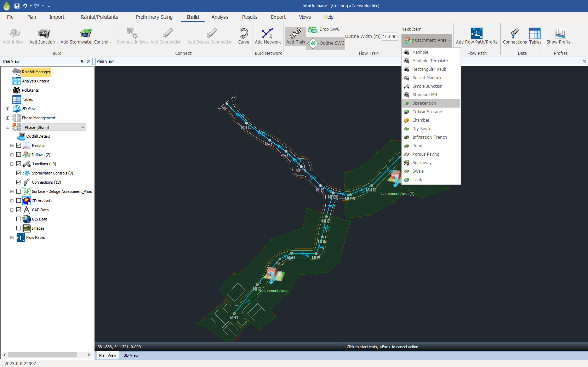Select the Curve connection tool
Viewport: 588px width, 367px height.
tap(244, 33)
